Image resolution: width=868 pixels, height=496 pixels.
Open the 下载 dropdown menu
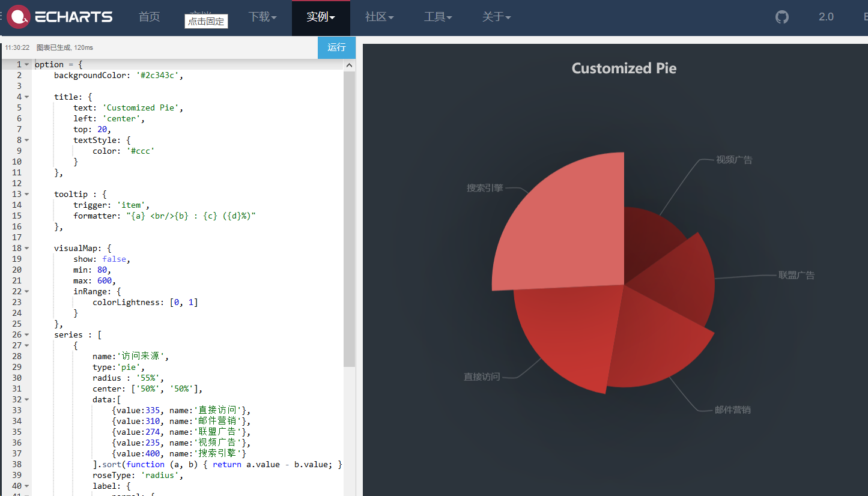click(263, 17)
